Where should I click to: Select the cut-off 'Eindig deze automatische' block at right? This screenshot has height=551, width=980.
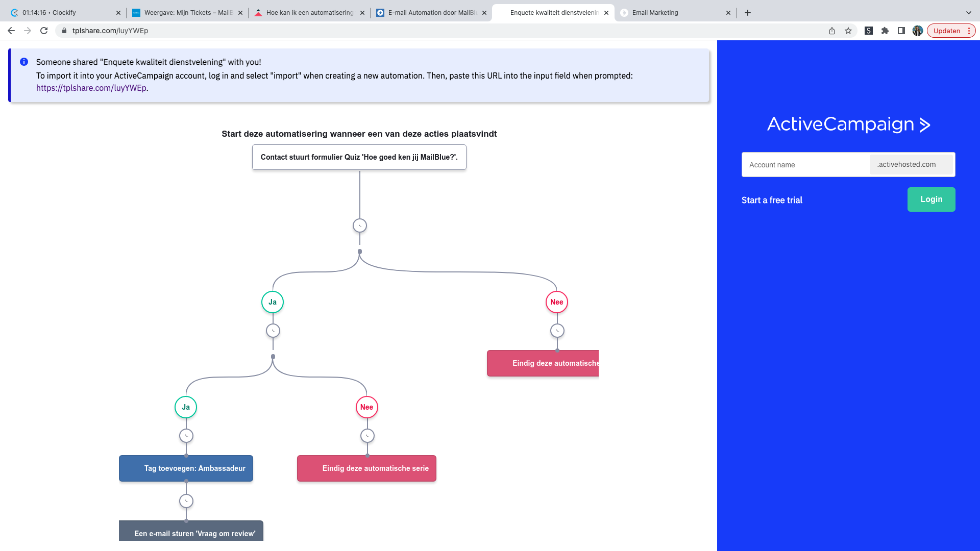pos(543,363)
